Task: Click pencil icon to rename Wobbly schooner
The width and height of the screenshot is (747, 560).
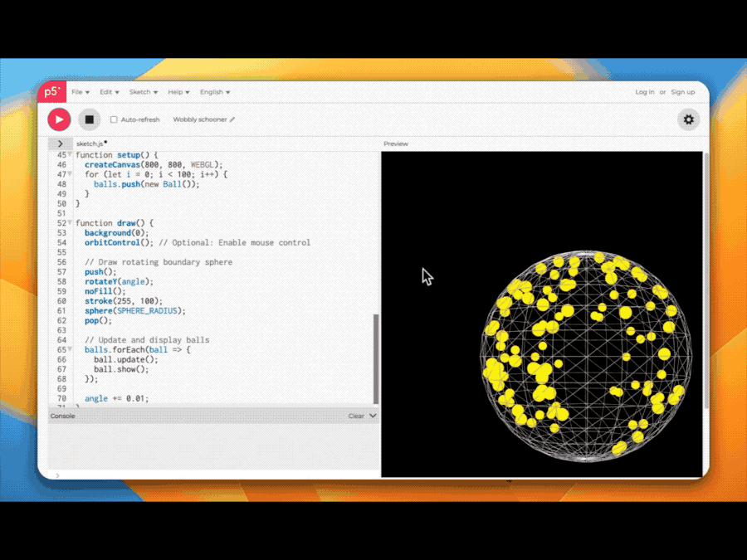Action: [x=232, y=119]
